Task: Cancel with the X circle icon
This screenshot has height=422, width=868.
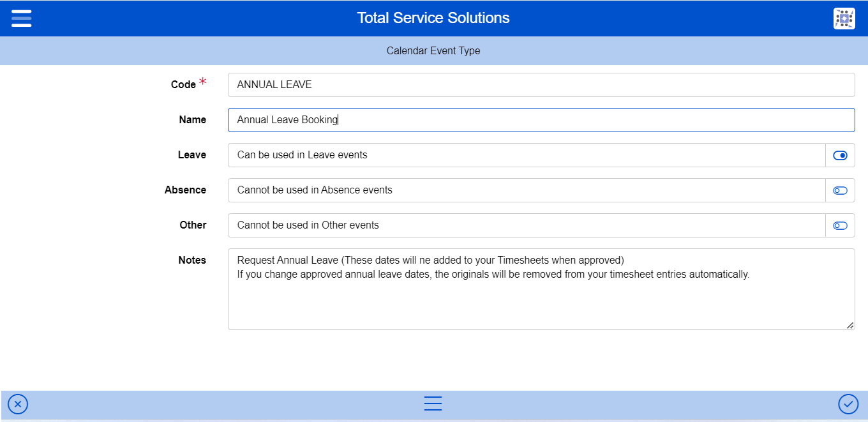Action: 18,404
